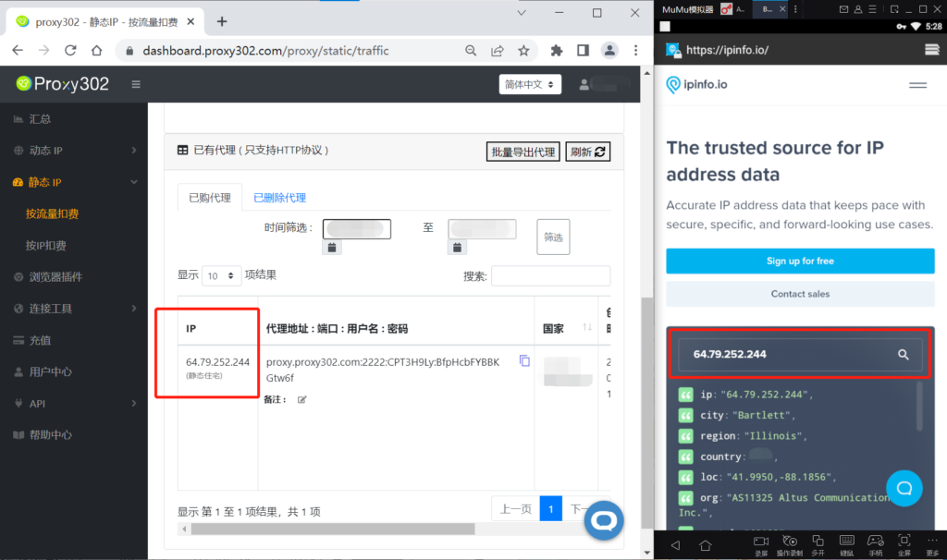Open calendar for end date filter
The image size is (947, 560).
coord(457,248)
